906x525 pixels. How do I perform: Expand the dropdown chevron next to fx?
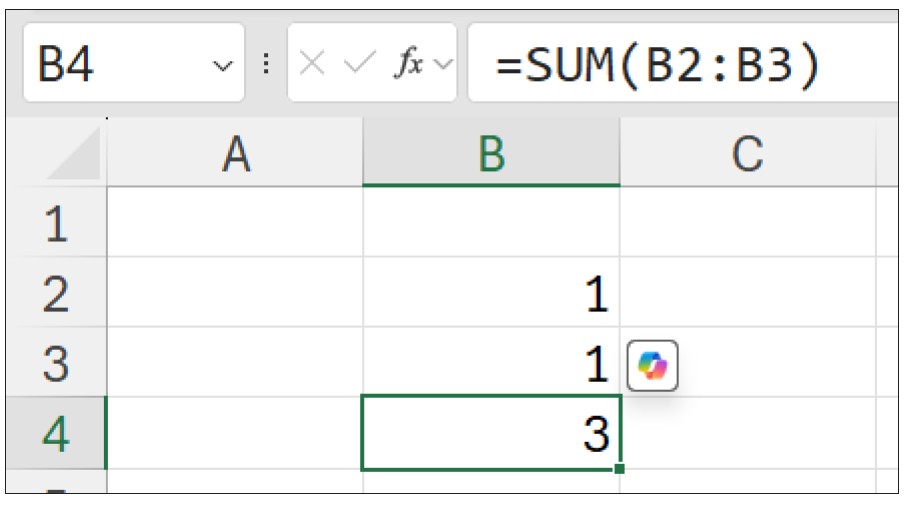[443, 65]
